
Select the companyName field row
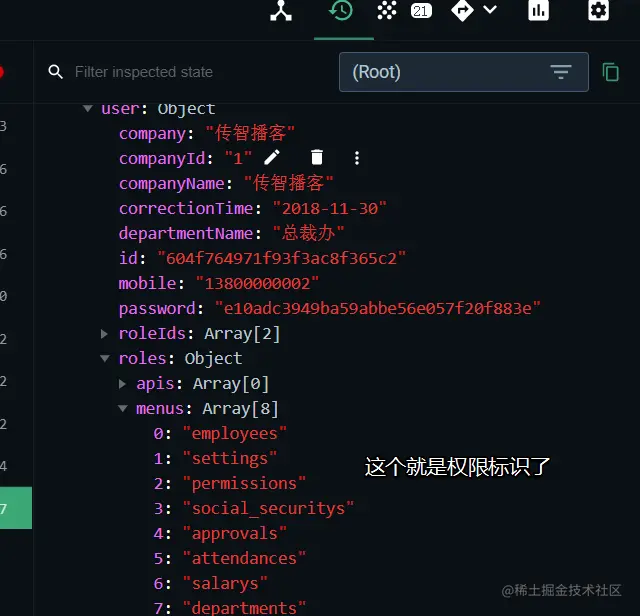pos(226,183)
